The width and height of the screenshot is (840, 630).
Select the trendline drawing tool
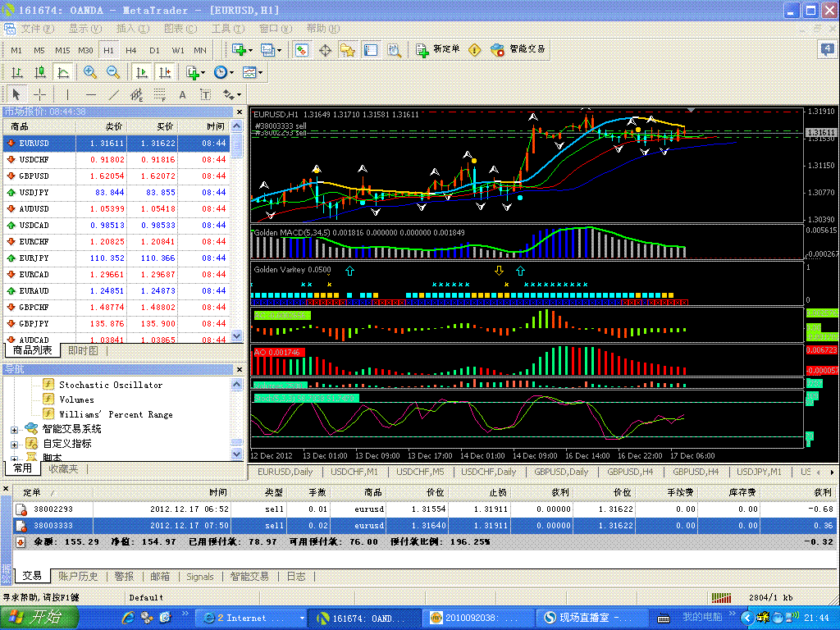[114, 94]
